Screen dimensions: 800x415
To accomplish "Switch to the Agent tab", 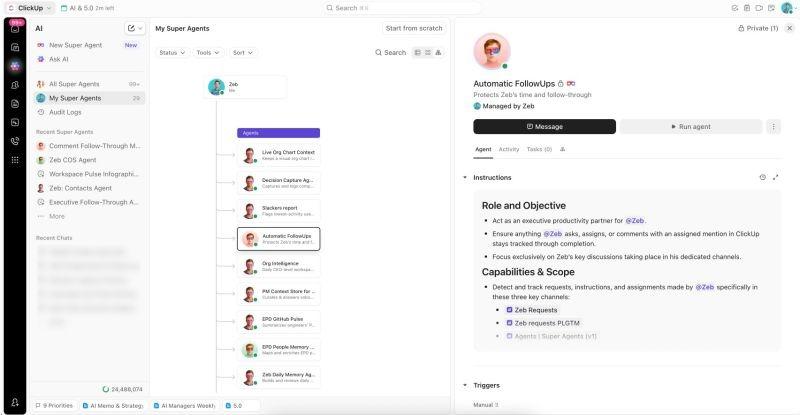I will 483,150.
